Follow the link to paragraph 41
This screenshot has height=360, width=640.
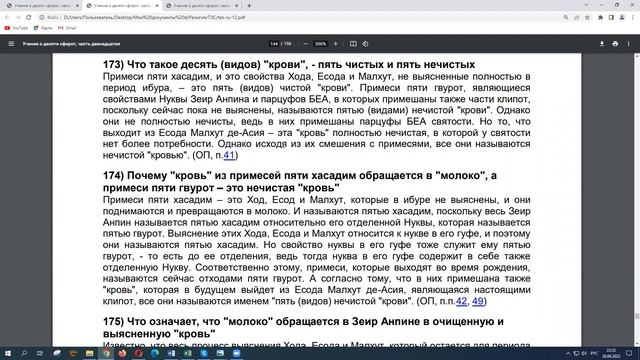pyautogui.click(x=229, y=155)
